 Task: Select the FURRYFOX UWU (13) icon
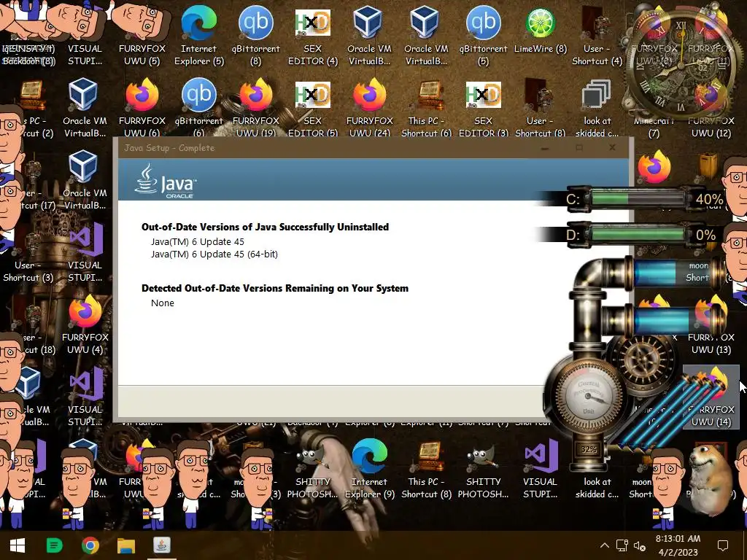(711, 324)
